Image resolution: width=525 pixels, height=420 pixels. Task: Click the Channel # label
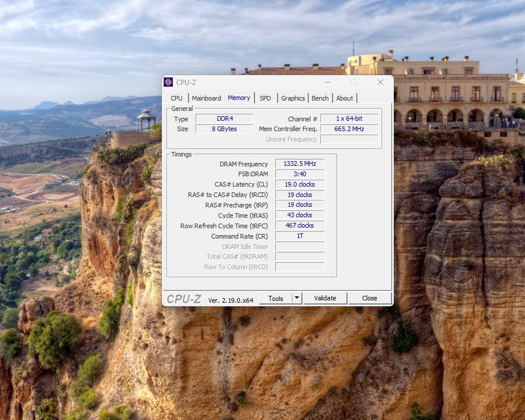coord(302,119)
